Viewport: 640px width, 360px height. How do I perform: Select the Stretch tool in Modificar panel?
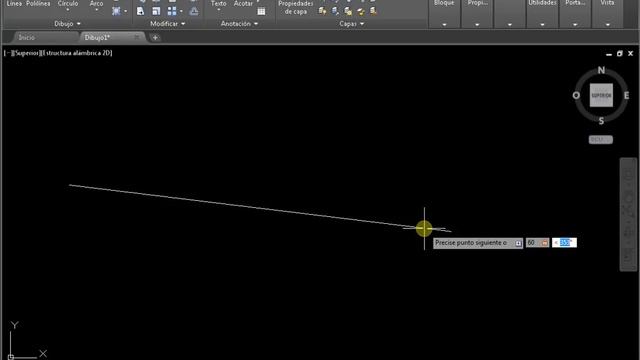pyautogui.click(x=140, y=11)
